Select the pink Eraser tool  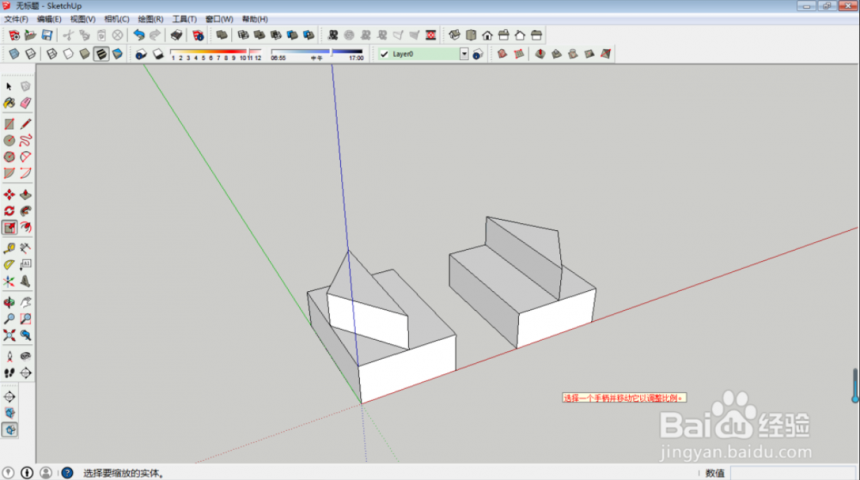click(25, 103)
